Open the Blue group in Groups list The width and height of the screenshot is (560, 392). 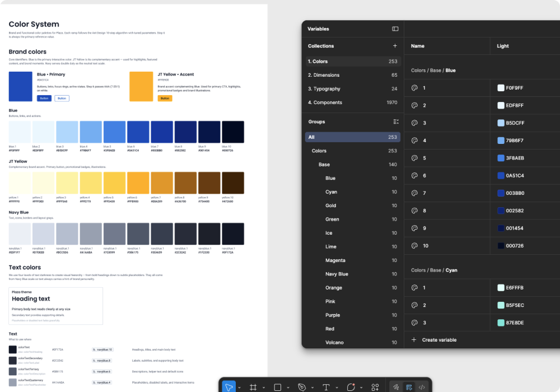pyautogui.click(x=353, y=178)
